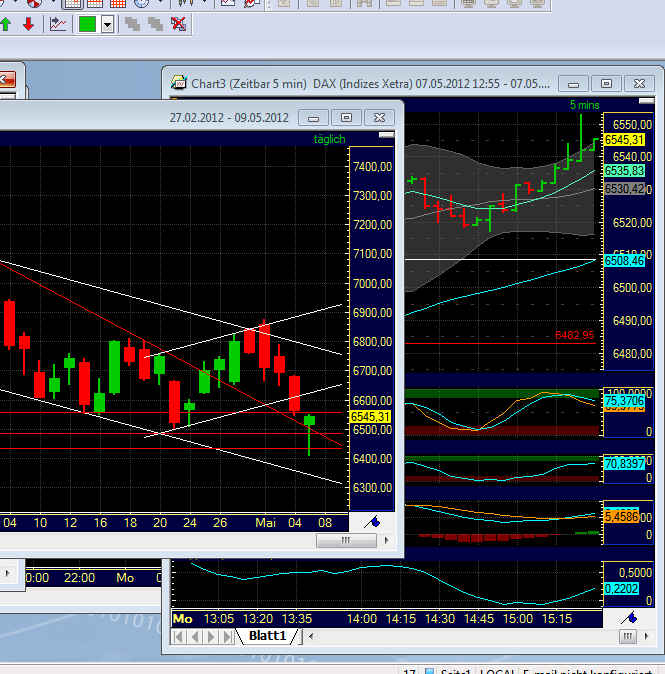
Task: Click the date range 27.02.2012 - 09.05.2012 title
Action: point(229,117)
